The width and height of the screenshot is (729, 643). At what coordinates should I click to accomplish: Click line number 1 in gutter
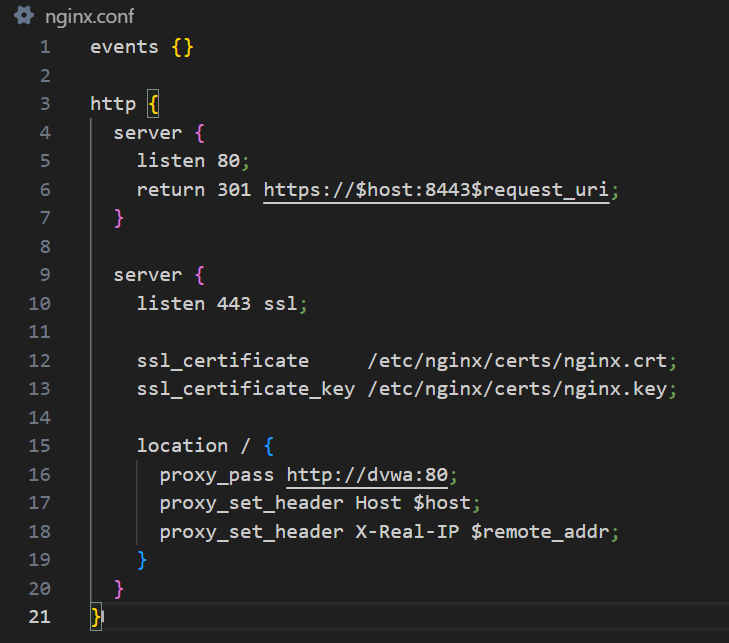click(x=45, y=47)
